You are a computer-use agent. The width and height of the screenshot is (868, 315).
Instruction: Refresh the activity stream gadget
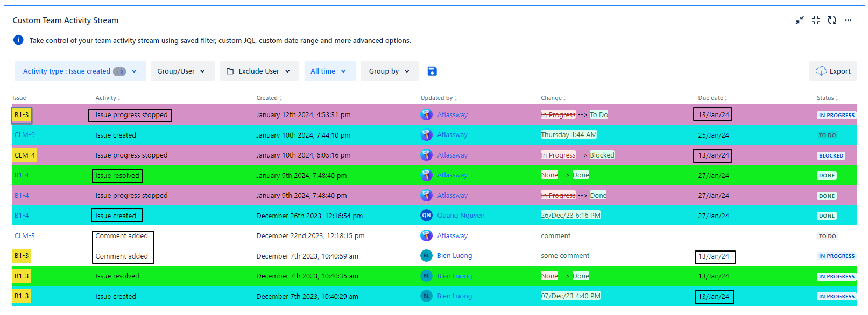tap(832, 20)
